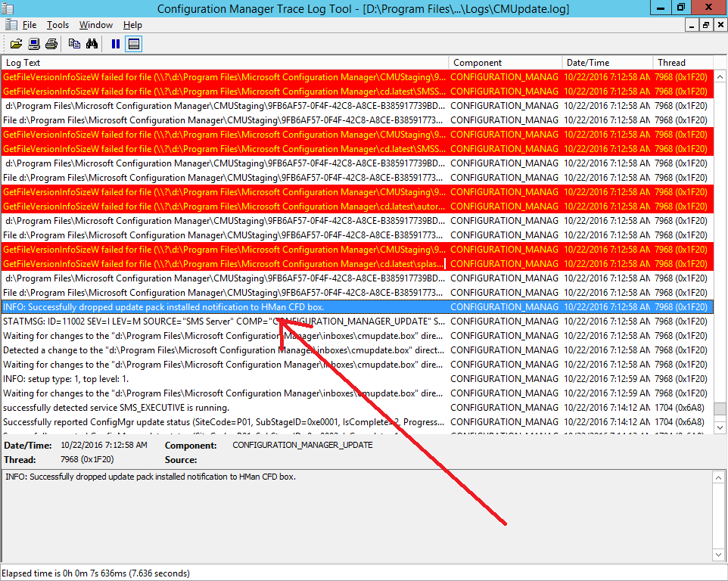Click the Open on Server toolbar icon
The height and width of the screenshot is (581, 728).
coord(34,44)
